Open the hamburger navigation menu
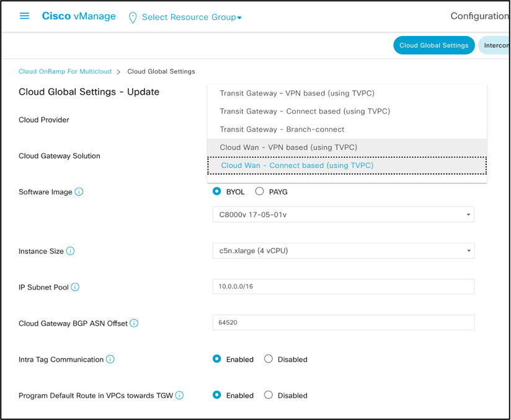 (25, 16)
